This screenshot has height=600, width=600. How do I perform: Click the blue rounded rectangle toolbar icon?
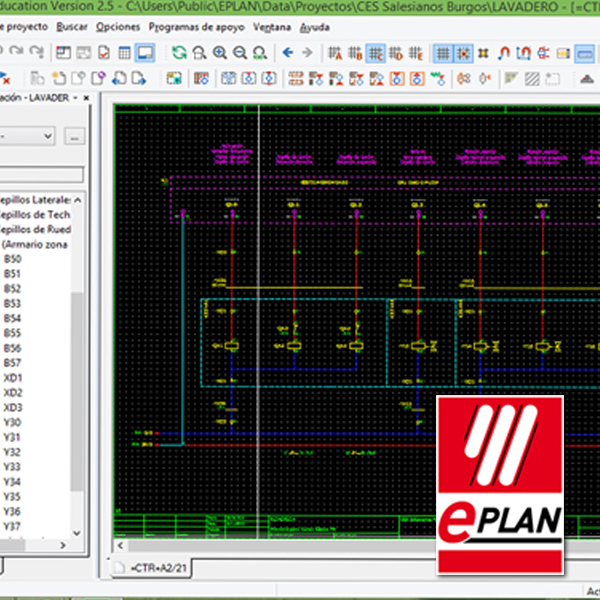coord(585,53)
